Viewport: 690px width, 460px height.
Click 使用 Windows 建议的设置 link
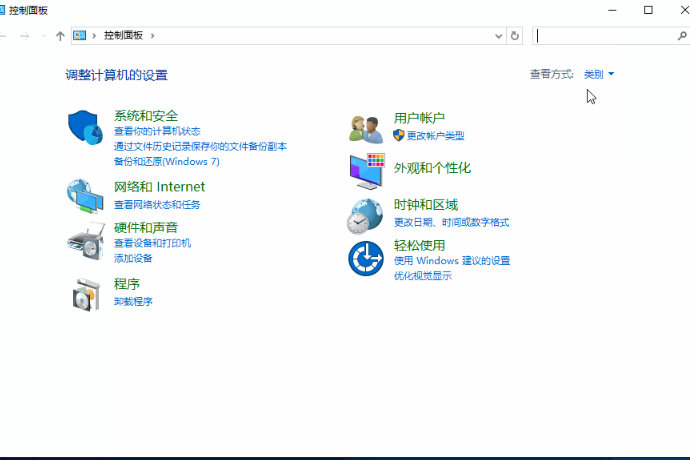coord(451,261)
